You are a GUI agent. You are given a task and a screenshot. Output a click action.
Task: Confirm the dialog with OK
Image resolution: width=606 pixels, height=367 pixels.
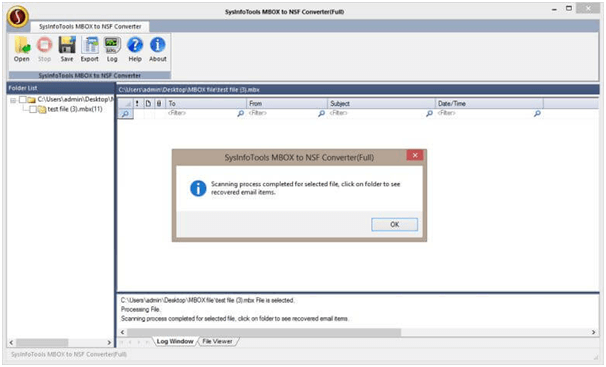tap(395, 224)
